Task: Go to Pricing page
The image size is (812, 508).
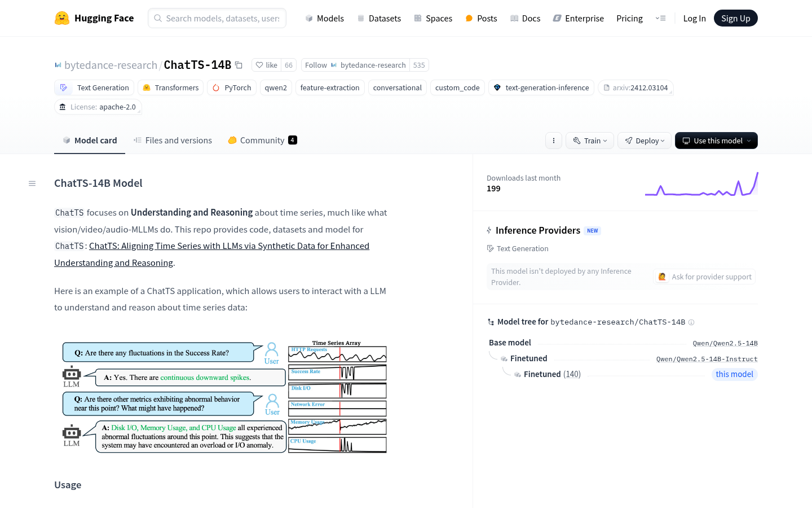Action: tap(629, 18)
